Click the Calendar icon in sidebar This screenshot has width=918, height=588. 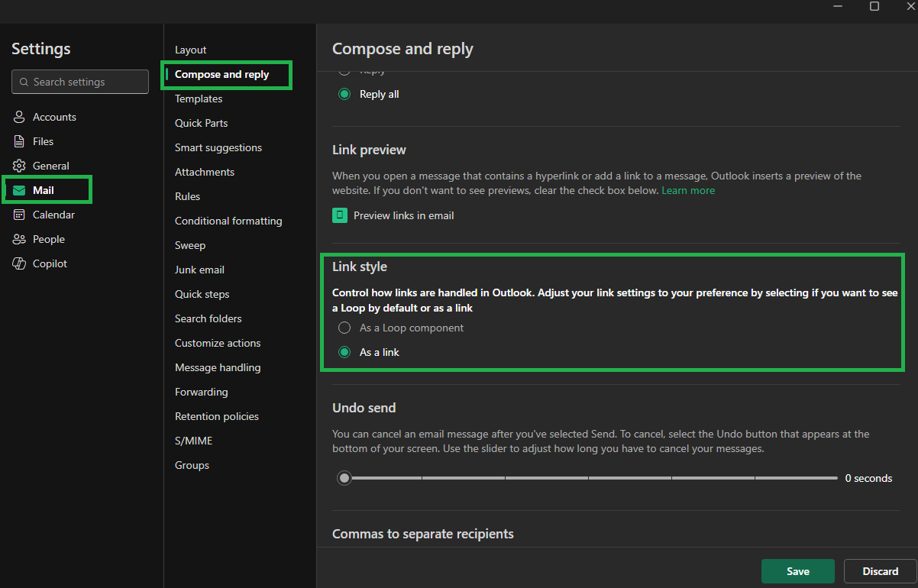(19, 215)
